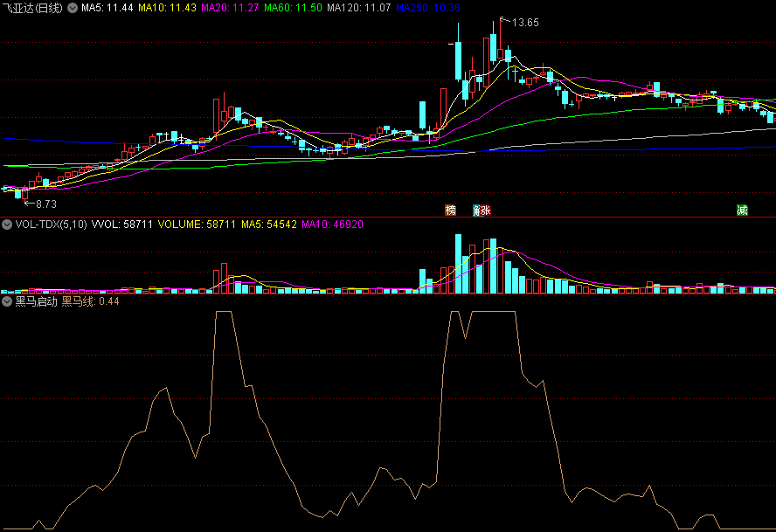Screen dimensions: 776x532
Task: Select the MA5: 11.44 label
Action: 107,8
